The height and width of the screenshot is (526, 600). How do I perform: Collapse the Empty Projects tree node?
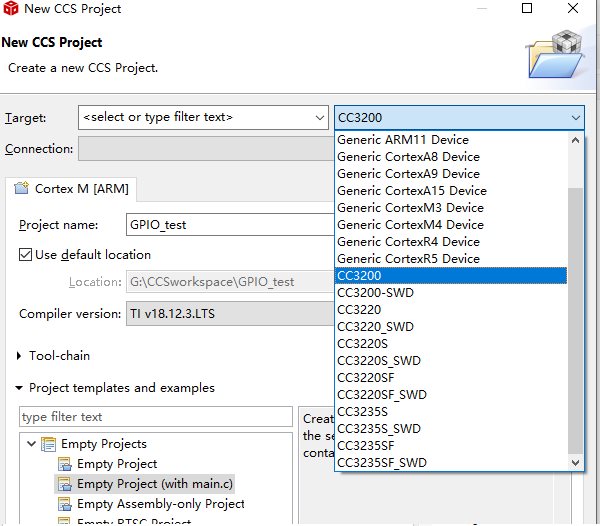(31, 444)
